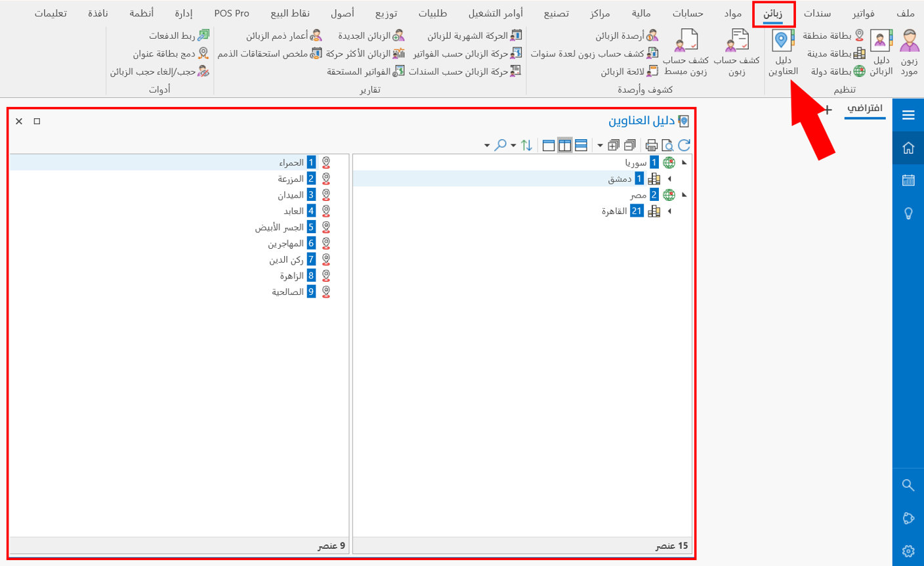Switch to single-pane layout view
The width and height of the screenshot is (924, 566).
coord(549,145)
